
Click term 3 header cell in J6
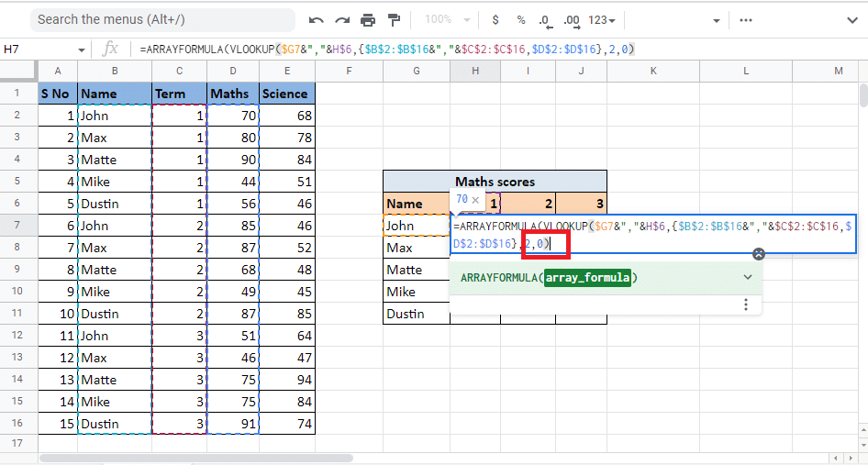pos(581,204)
